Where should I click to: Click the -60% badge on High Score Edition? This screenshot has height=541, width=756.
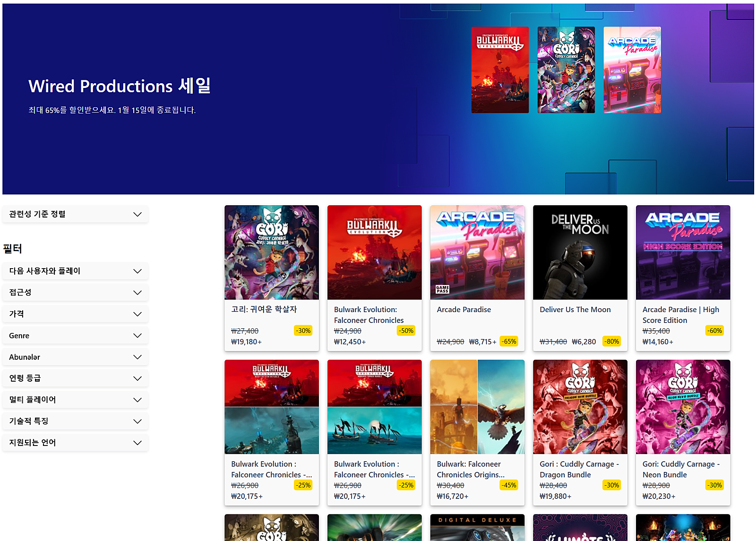tap(715, 331)
